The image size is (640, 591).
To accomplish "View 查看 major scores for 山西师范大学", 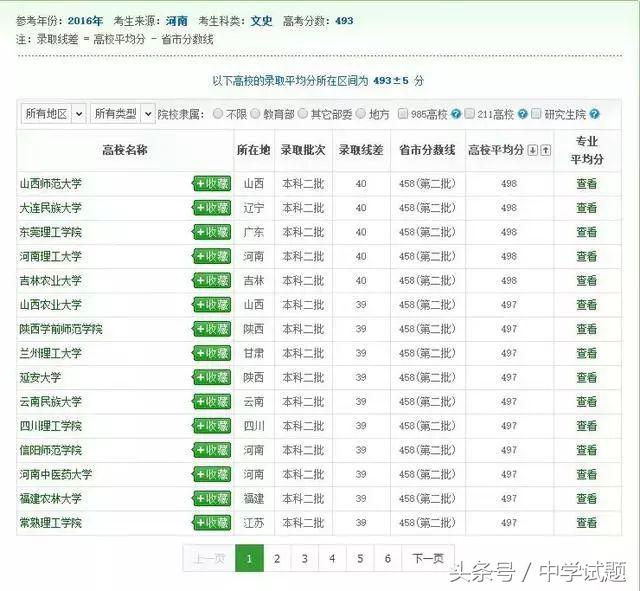I will (x=587, y=184).
